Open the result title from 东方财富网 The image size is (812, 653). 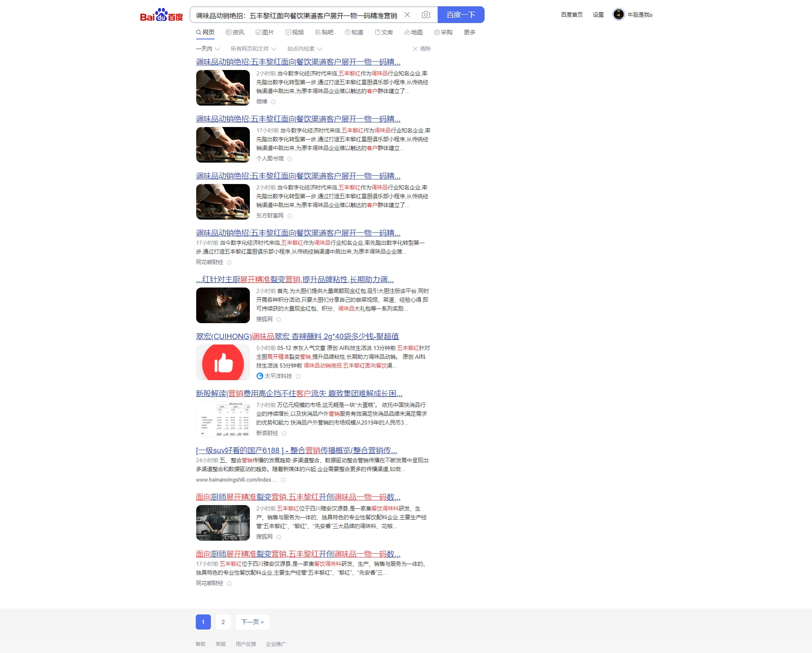click(298, 176)
